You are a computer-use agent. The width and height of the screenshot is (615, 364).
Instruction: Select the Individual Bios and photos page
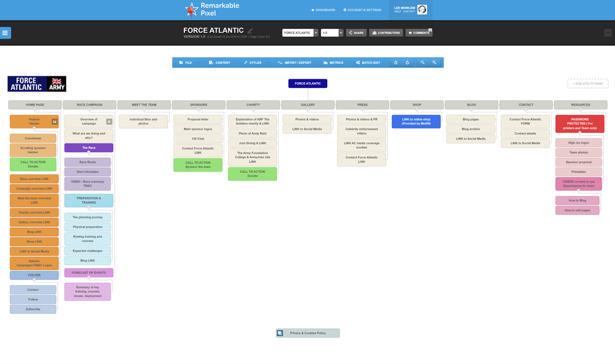[143, 122]
